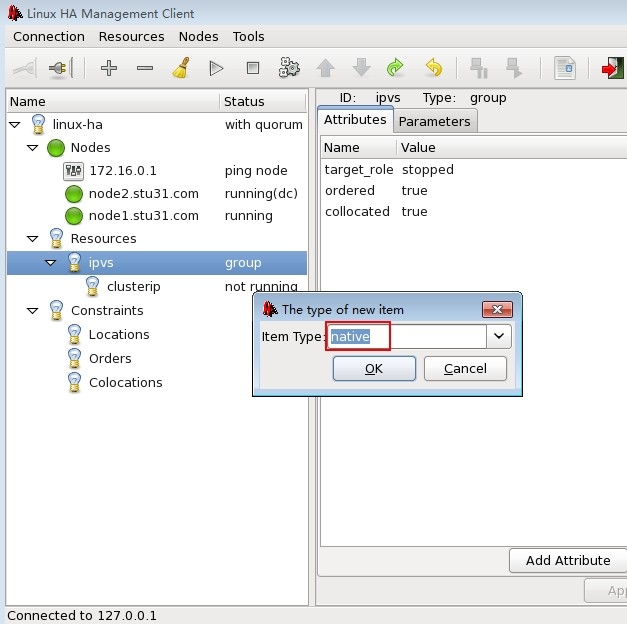Click the running(dc) status text
The image size is (627, 624).
point(261,194)
